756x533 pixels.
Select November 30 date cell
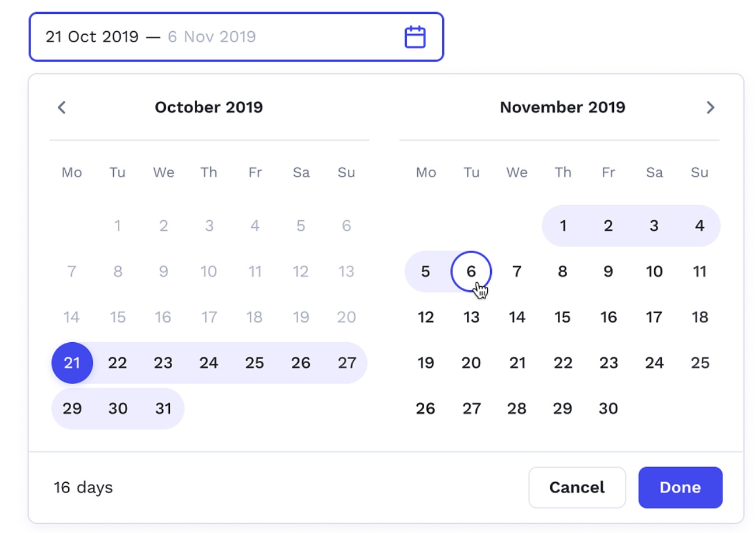(x=608, y=409)
